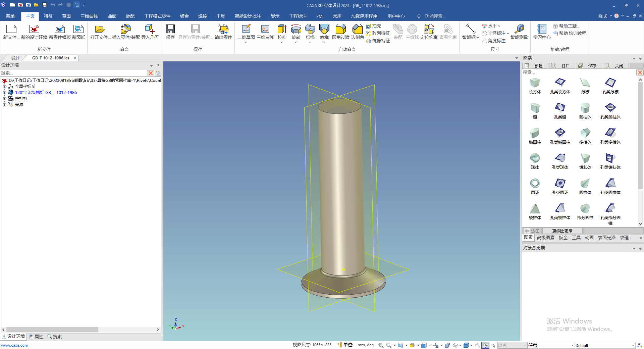This screenshot has height=349, width=644.
Task: Toggle pin on 图素 panel
Action: (x=640, y=58)
